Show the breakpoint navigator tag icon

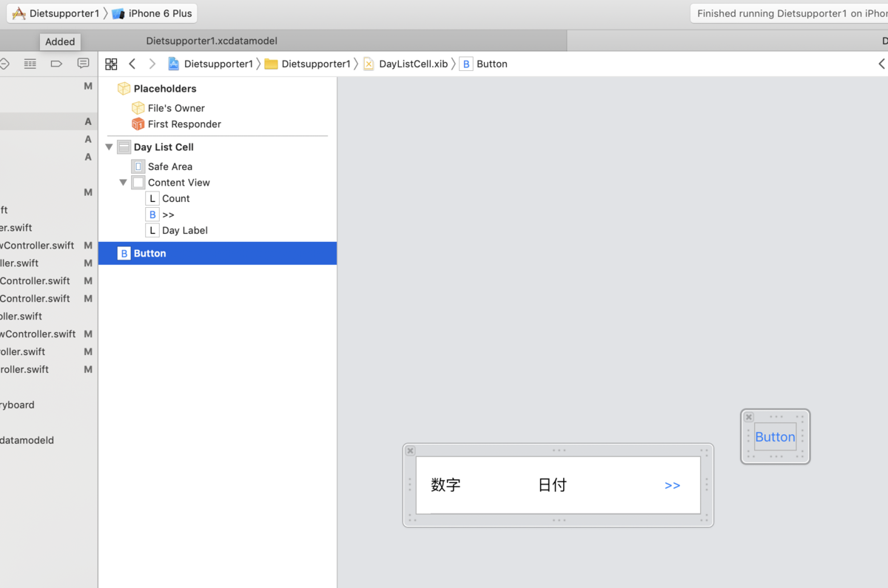[x=56, y=64]
